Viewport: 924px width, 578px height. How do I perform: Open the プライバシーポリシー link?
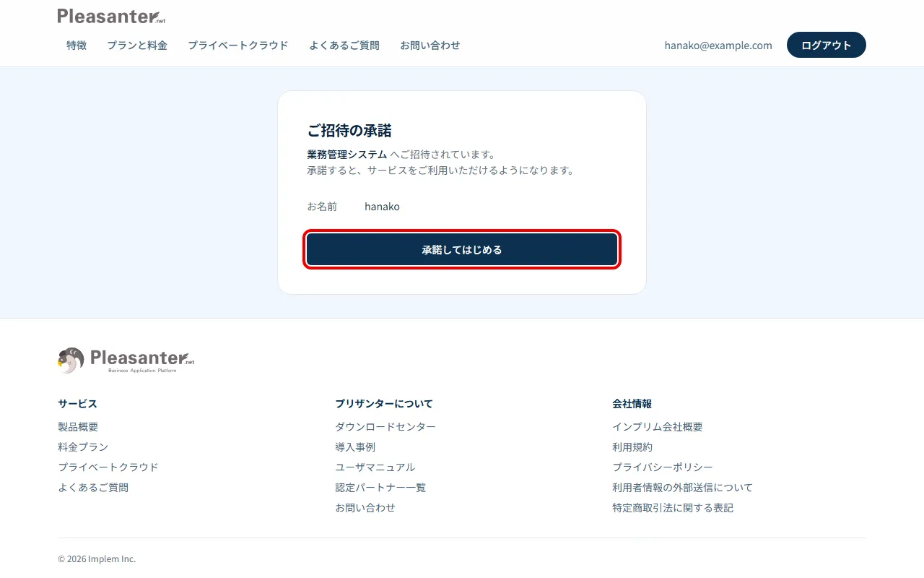click(663, 467)
